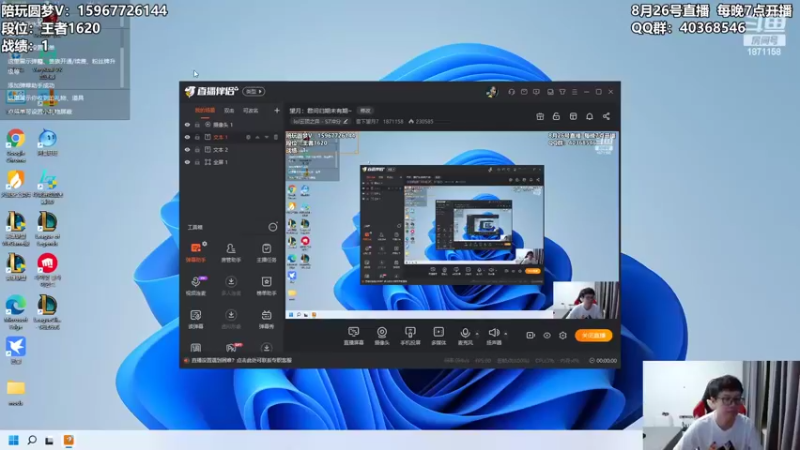
Task: Add a 直播屏幕 screen capture source
Action: 353,336
